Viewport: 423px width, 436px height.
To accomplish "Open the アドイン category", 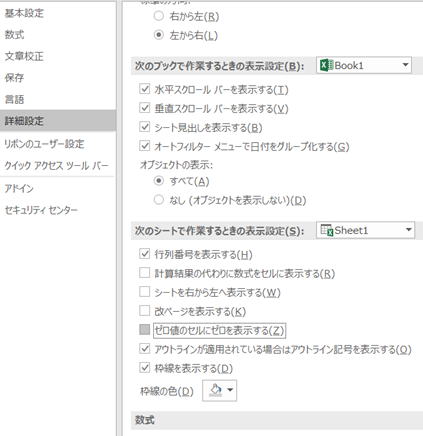I will [19, 189].
